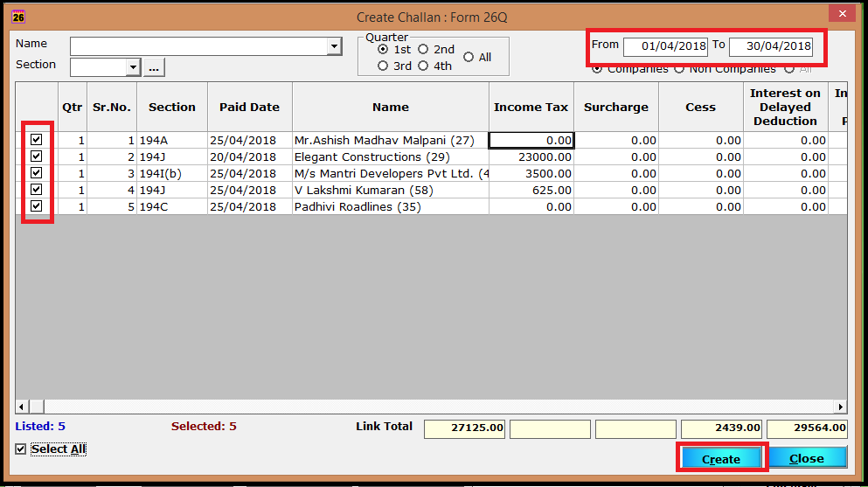
Task: Open the Name dropdown list
Action: click(x=334, y=46)
